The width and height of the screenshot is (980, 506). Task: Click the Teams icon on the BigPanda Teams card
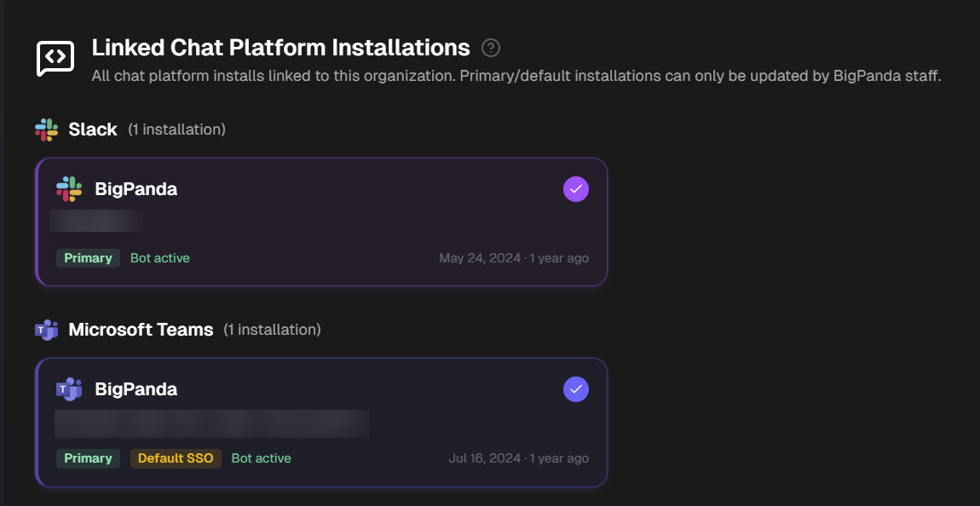point(70,388)
